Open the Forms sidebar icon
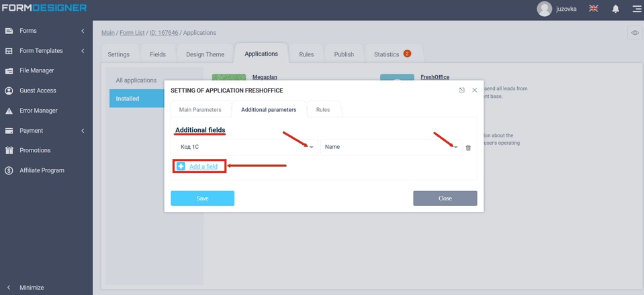The image size is (644, 295). pos(9,31)
